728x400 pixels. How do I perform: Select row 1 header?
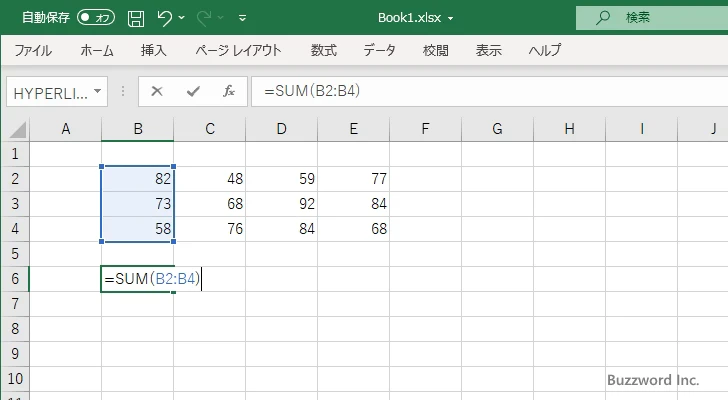click(15, 154)
